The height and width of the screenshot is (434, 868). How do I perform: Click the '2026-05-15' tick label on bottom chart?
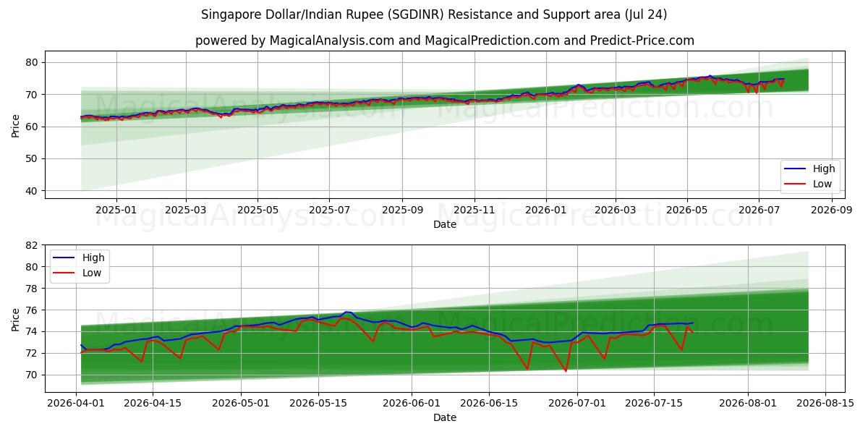click(318, 403)
